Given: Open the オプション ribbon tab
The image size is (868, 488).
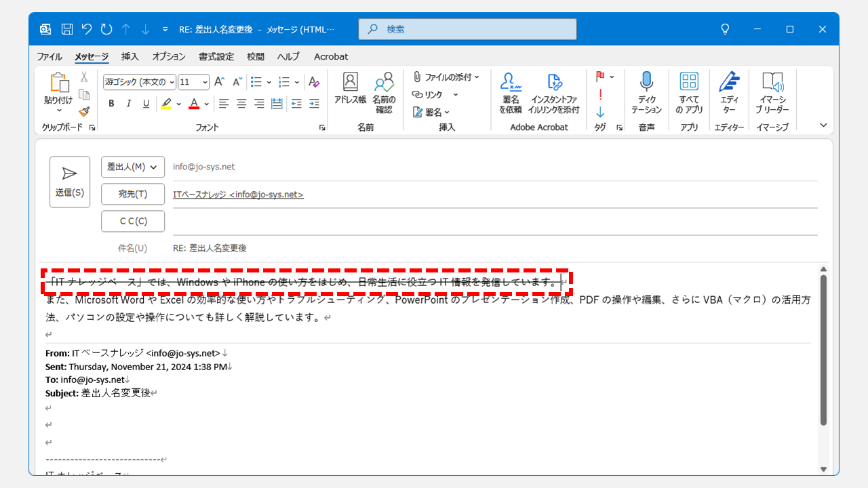Looking at the screenshot, I should pyautogui.click(x=168, y=57).
